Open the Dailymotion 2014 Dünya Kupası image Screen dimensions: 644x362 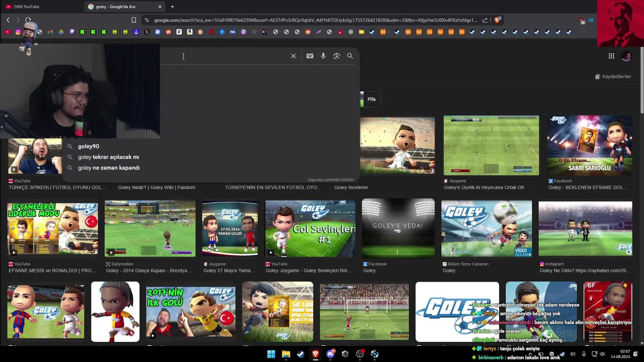click(150, 229)
